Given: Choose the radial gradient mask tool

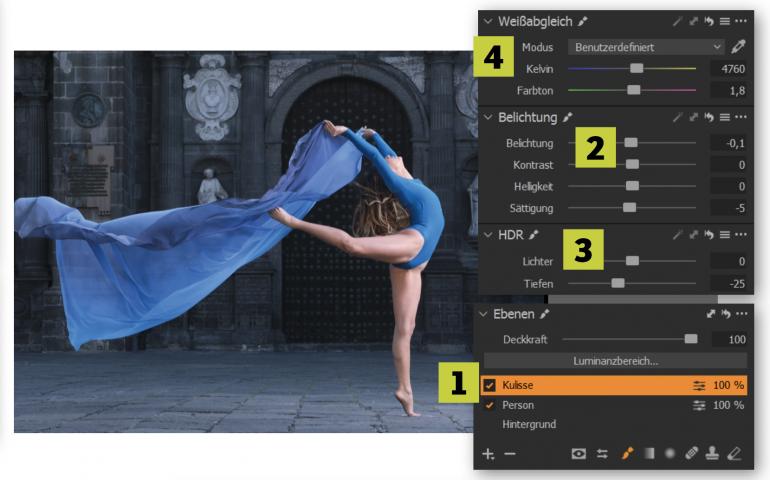Looking at the screenshot, I should coord(669,453).
